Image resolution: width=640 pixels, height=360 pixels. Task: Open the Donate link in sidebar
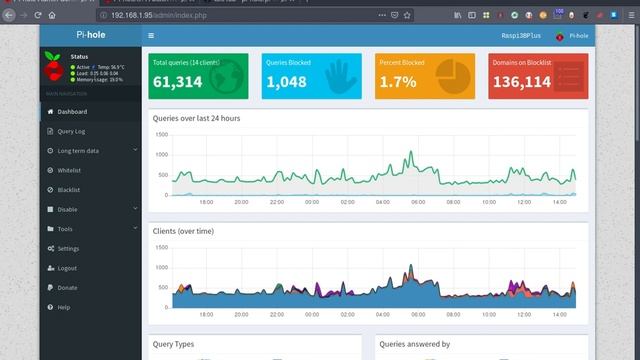(91, 288)
